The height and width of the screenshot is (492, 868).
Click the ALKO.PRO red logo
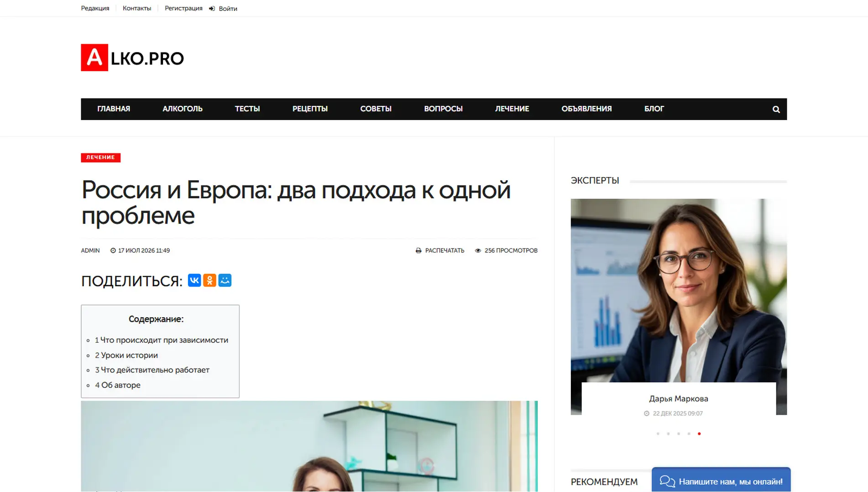point(132,58)
